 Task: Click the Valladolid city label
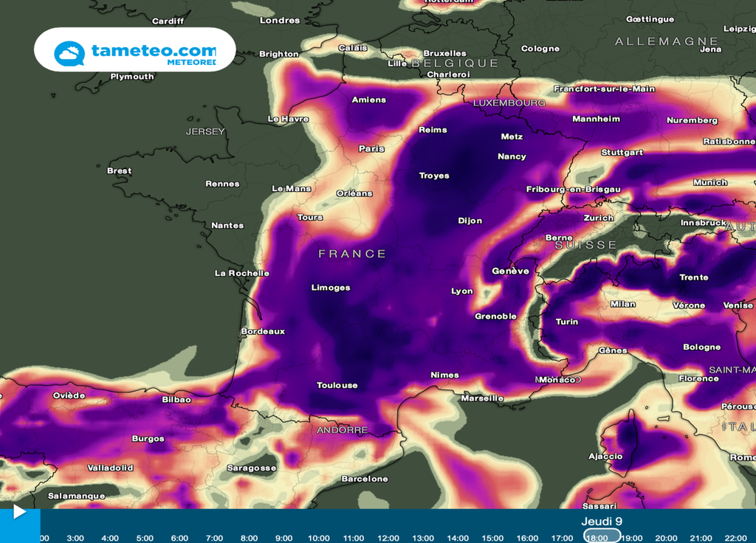pyautogui.click(x=110, y=467)
